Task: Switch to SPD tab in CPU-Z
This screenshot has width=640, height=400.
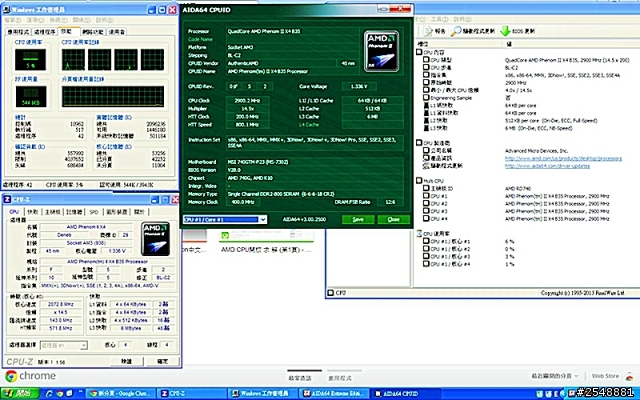Action: pos(94,212)
